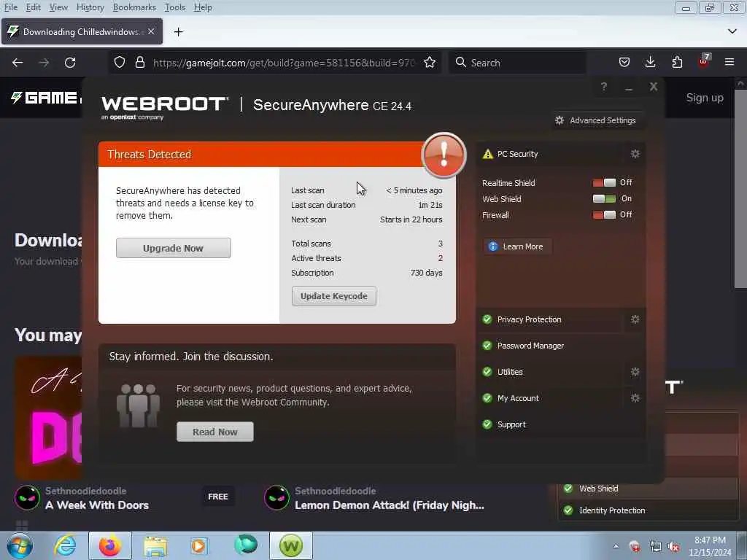Click the Webroot extension icon in toolbar
This screenshot has width=747, height=560.
(703, 61)
